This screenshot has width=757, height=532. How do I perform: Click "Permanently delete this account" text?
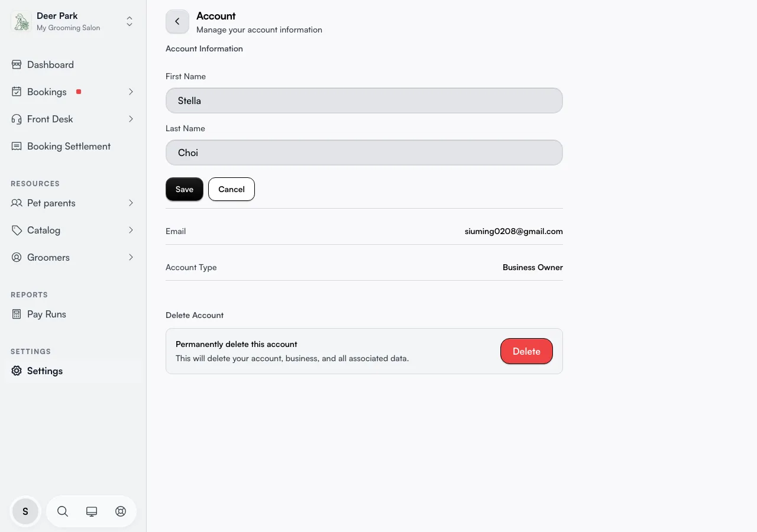[x=237, y=344]
